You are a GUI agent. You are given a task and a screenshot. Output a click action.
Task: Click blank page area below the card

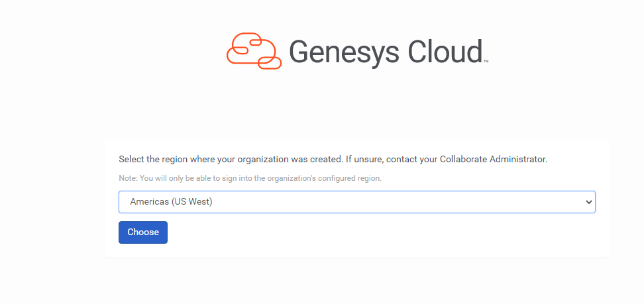pos(356,281)
